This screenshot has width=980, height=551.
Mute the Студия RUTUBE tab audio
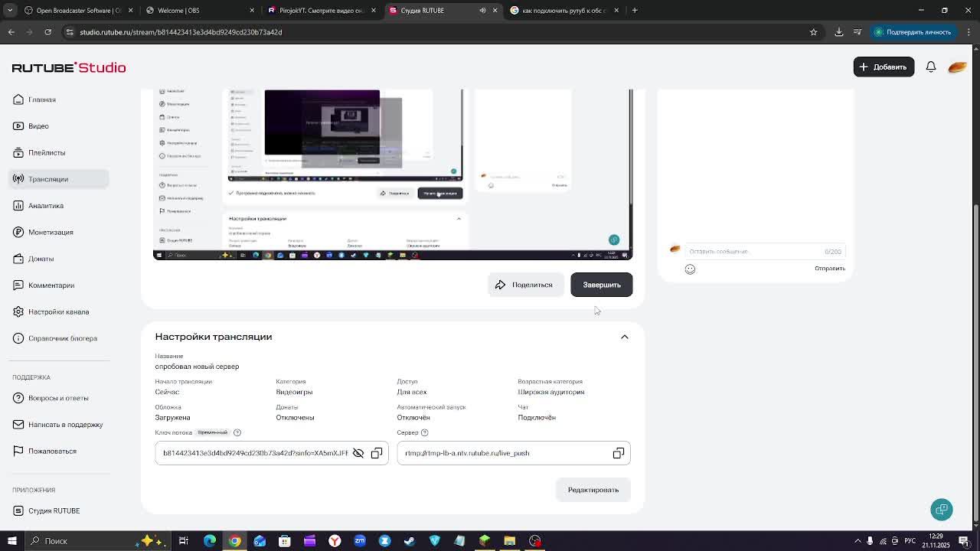tap(482, 11)
